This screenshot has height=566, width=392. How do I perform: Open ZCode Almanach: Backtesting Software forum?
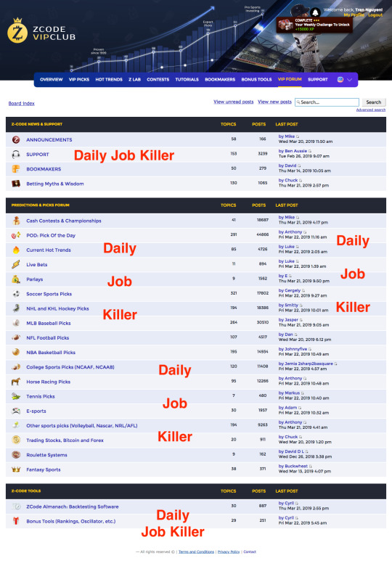pyautogui.click(x=72, y=506)
